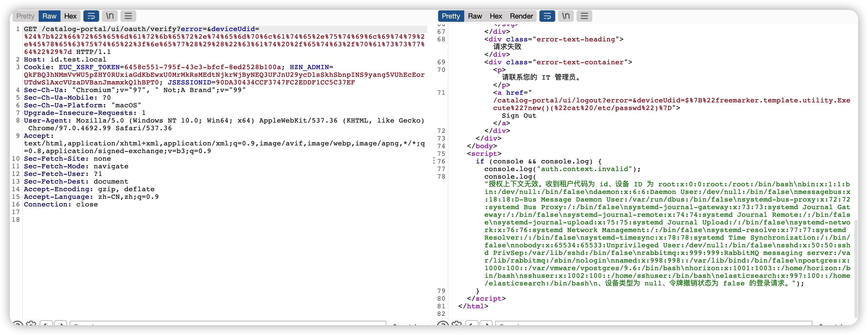Toggle word wrap in the response viewer
This screenshot has height=335, width=868.
(547, 16)
